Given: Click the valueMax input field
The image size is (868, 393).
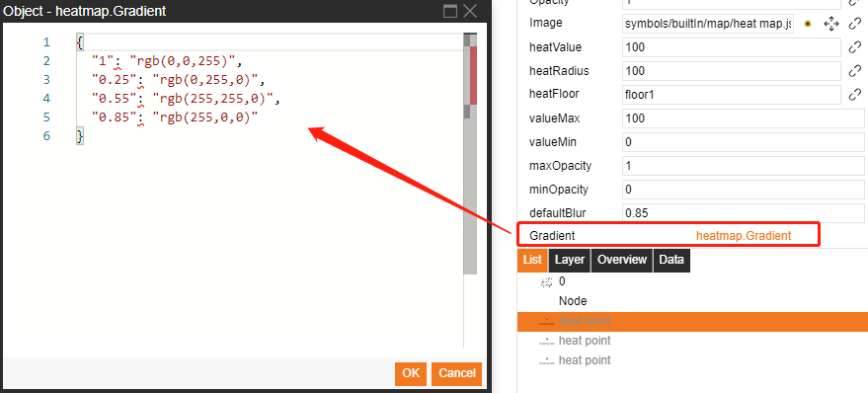Looking at the screenshot, I should coord(744,118).
